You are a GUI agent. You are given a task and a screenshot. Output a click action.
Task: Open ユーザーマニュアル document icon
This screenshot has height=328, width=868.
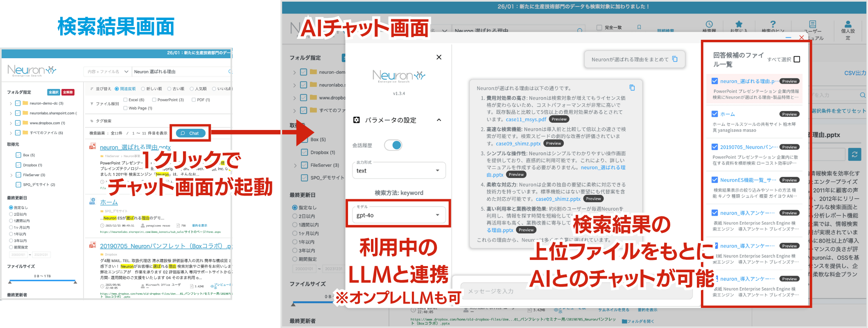tap(813, 24)
